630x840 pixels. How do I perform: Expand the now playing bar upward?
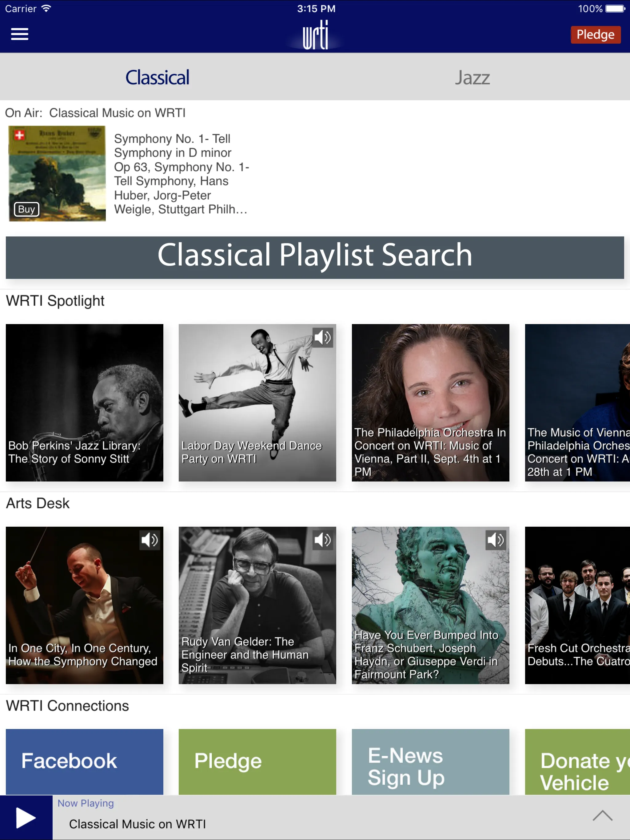pyautogui.click(x=603, y=815)
